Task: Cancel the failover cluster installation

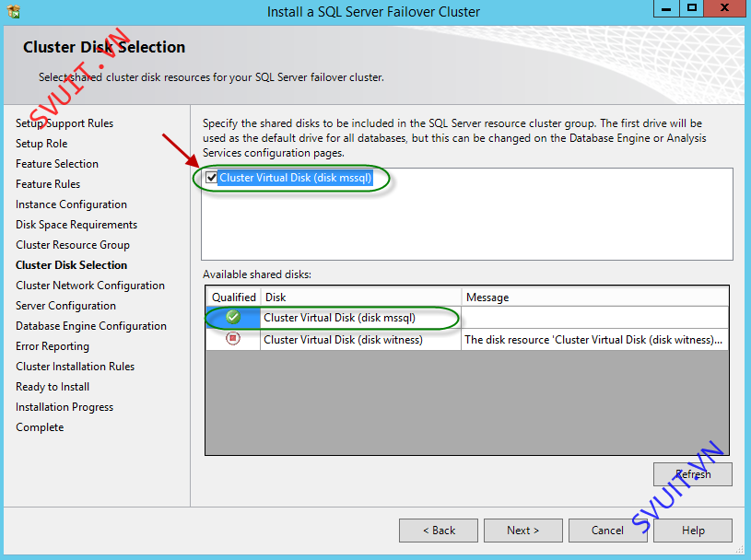Action: (608, 531)
